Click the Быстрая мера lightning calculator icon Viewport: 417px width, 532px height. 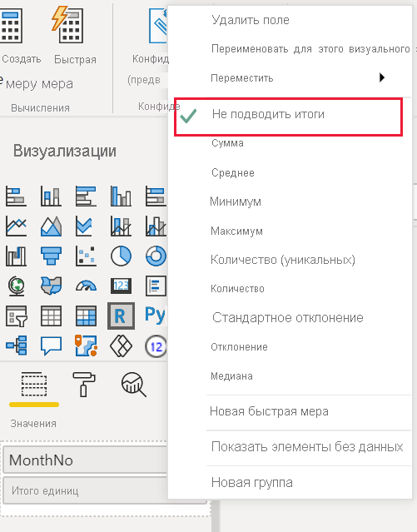click(x=67, y=24)
